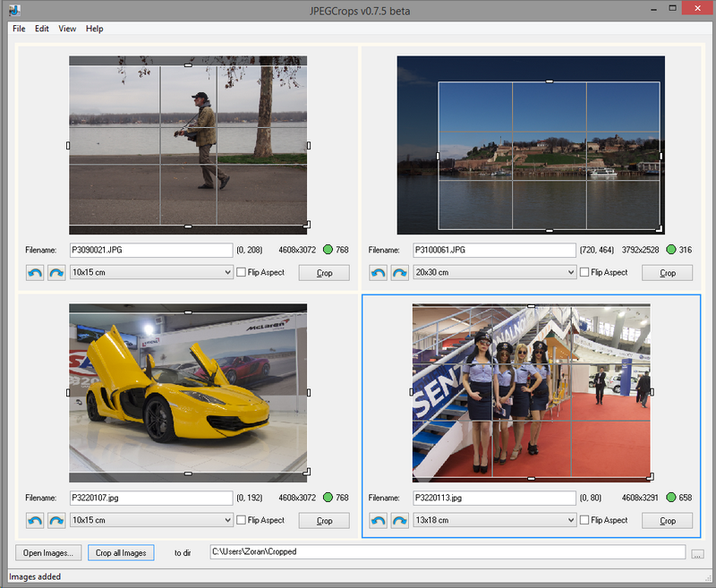Open the 13x18 cm size dropdown
The height and width of the screenshot is (588, 716).
(495, 520)
